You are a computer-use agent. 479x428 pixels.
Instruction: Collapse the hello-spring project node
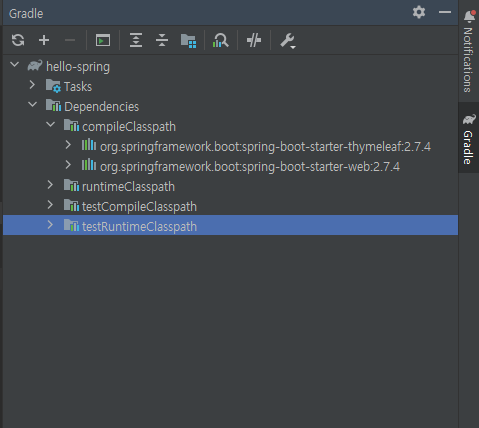click(15, 65)
